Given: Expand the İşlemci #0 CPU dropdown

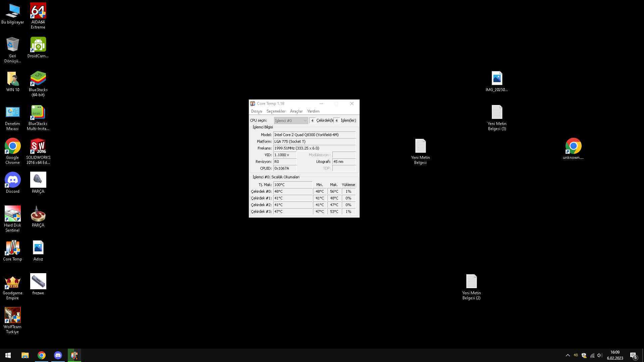Looking at the screenshot, I should [x=291, y=121].
